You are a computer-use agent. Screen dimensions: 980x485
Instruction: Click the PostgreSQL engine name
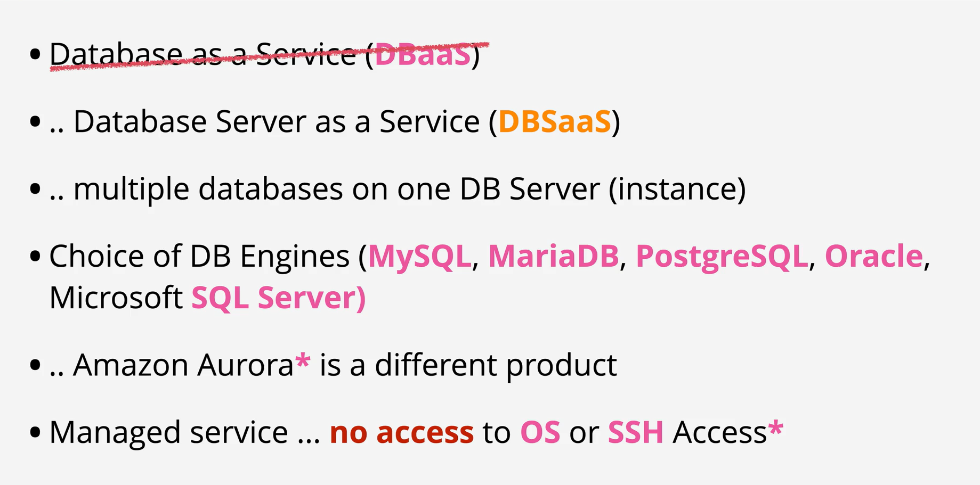click(x=722, y=257)
